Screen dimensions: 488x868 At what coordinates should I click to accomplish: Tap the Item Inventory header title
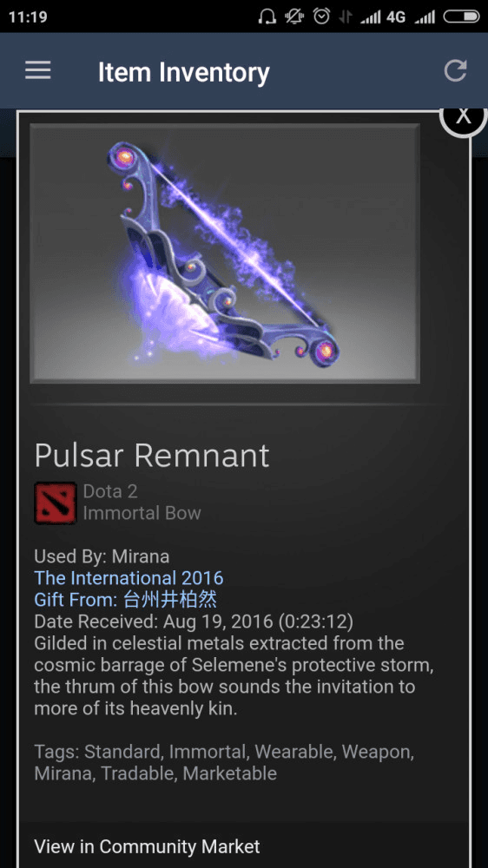184,72
